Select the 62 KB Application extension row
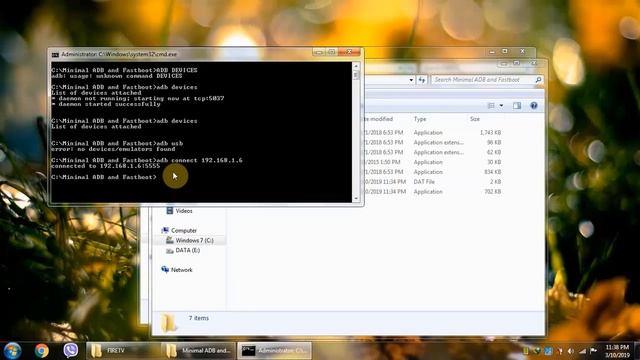This screenshot has width=640, height=360. click(x=431, y=152)
